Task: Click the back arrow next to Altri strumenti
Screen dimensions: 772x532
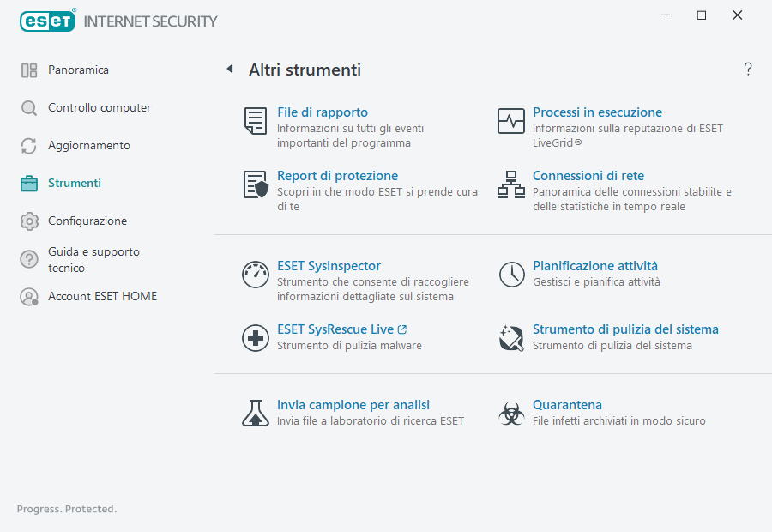Action: point(229,69)
